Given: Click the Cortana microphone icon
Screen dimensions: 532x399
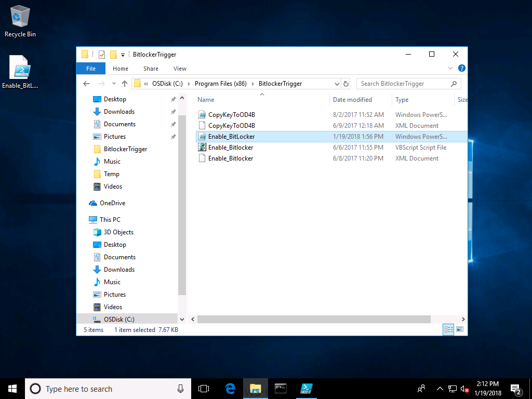Looking at the screenshot, I should click(x=180, y=389).
